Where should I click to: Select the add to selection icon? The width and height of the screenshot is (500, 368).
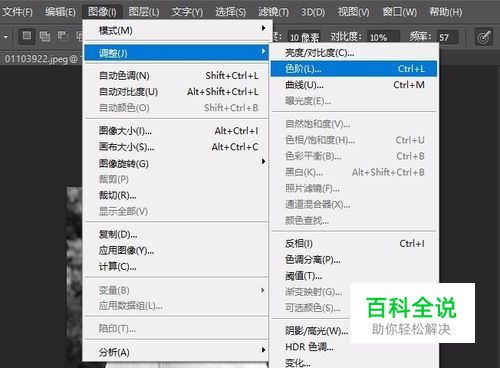coord(45,36)
